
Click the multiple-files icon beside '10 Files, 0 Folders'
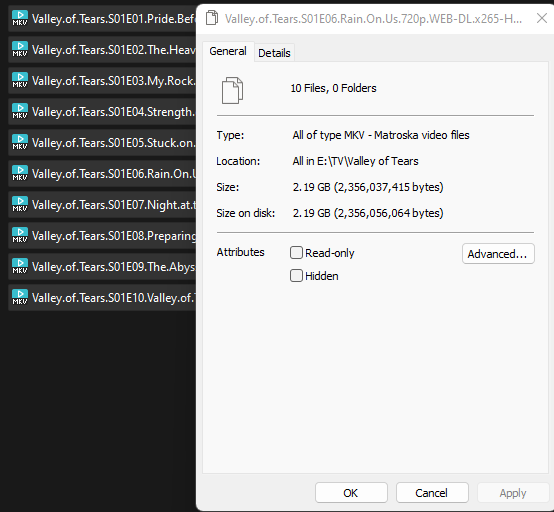[232, 90]
